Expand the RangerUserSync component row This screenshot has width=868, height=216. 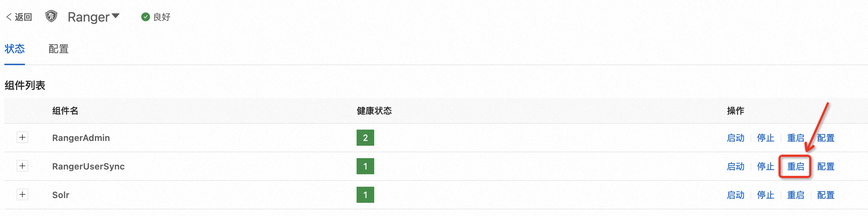(22, 166)
